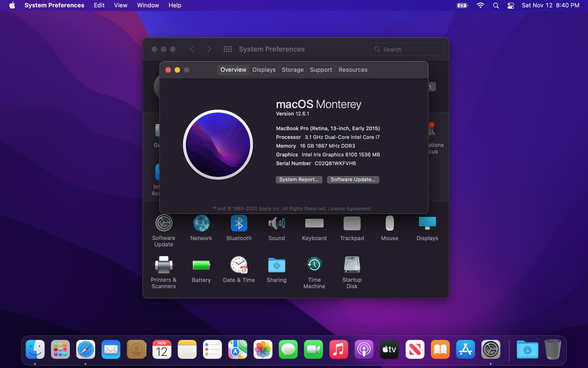Switch to the Support tab
The image size is (588, 368).
click(x=321, y=70)
